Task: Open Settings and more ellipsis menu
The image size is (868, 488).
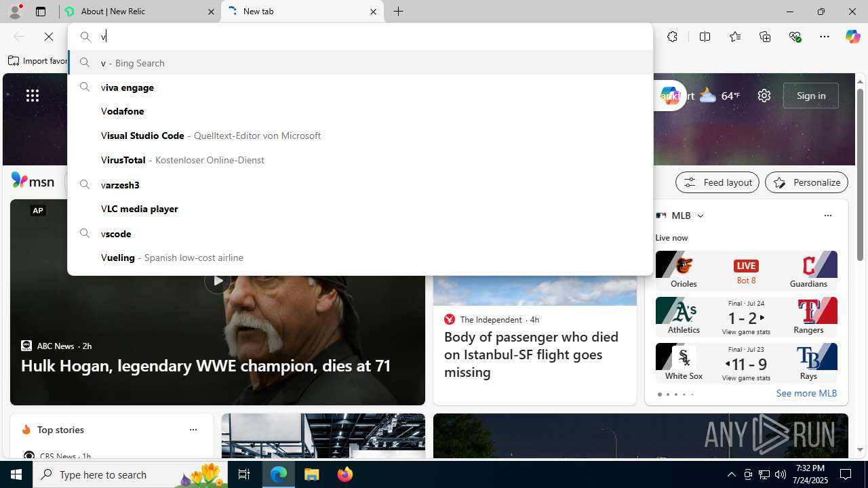Action: click(825, 37)
